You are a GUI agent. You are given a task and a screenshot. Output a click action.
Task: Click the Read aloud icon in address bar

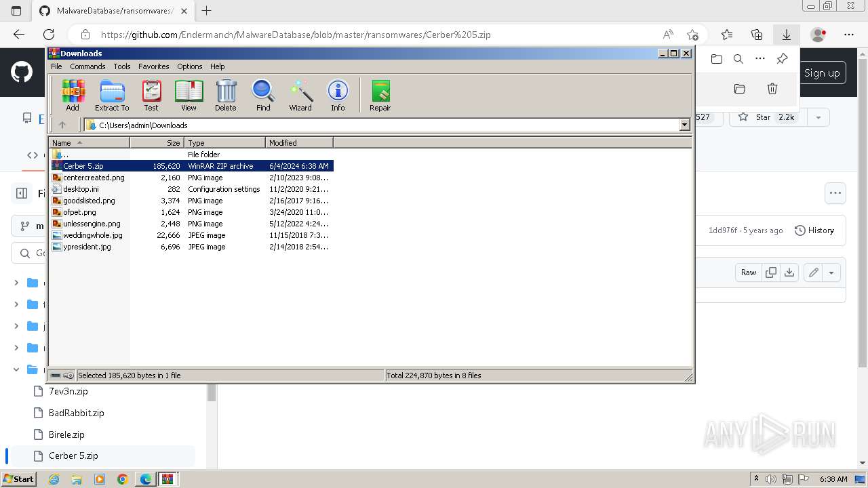pyautogui.click(x=668, y=35)
